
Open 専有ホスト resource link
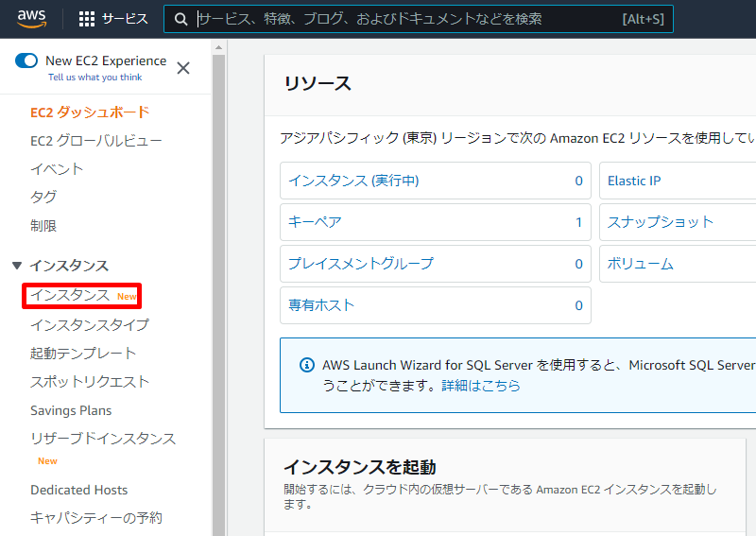[x=321, y=305]
